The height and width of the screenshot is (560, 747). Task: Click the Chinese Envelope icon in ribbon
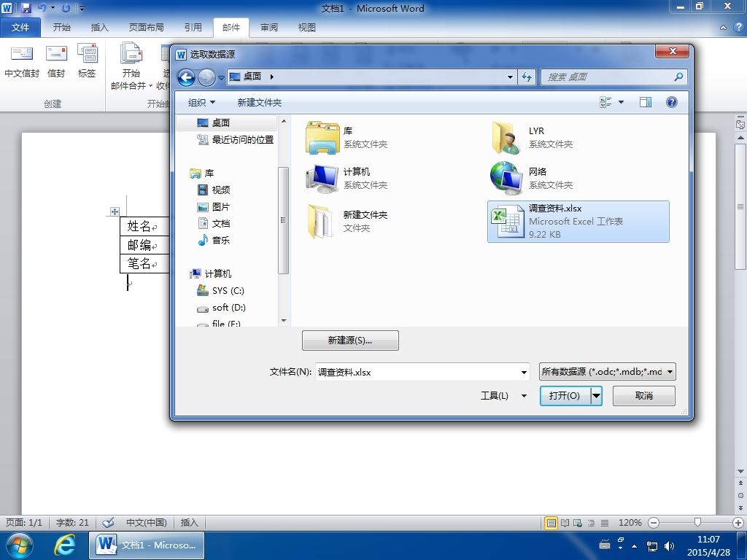(21, 61)
